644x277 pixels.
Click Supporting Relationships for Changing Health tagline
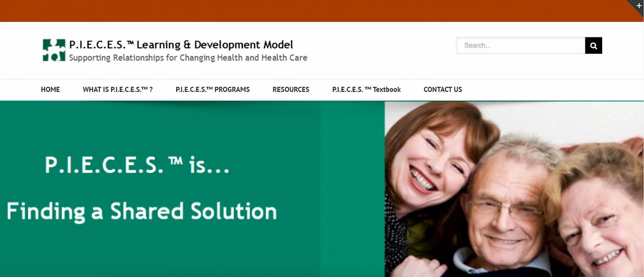click(x=188, y=57)
